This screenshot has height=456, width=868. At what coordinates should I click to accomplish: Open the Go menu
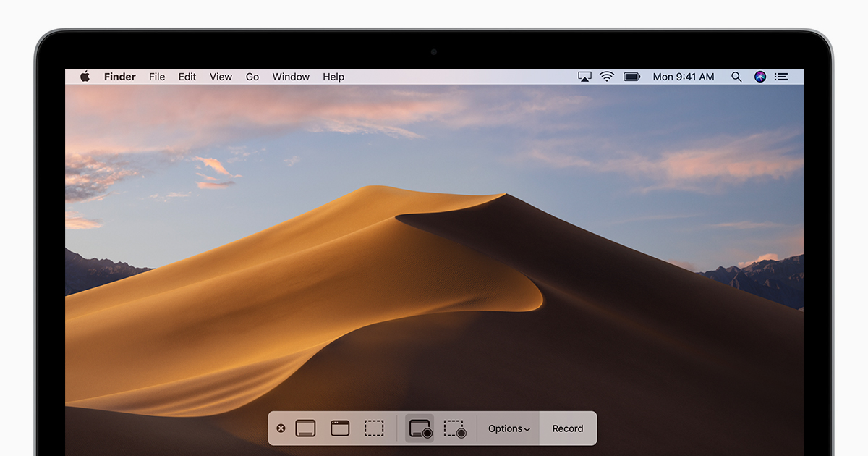[x=252, y=77]
